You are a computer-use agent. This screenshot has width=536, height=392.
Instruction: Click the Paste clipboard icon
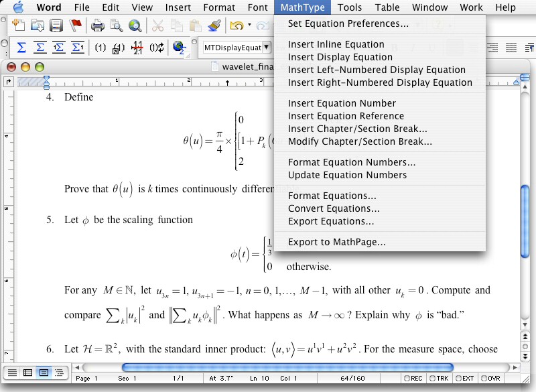[196, 25]
